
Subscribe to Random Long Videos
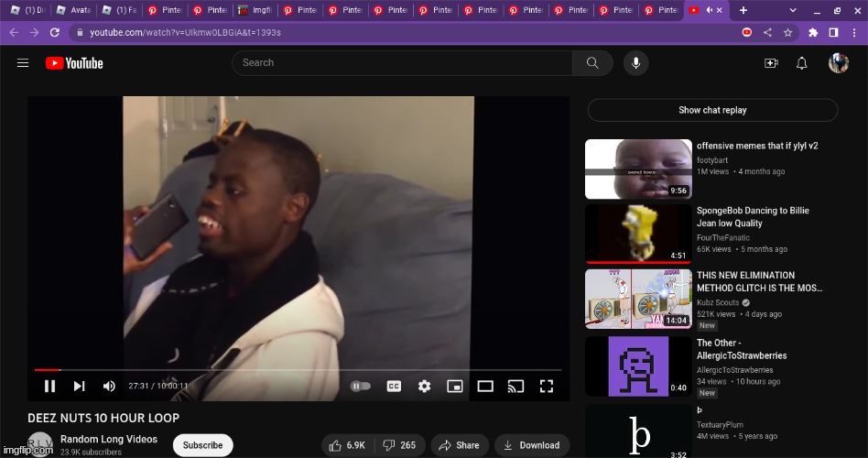point(202,445)
